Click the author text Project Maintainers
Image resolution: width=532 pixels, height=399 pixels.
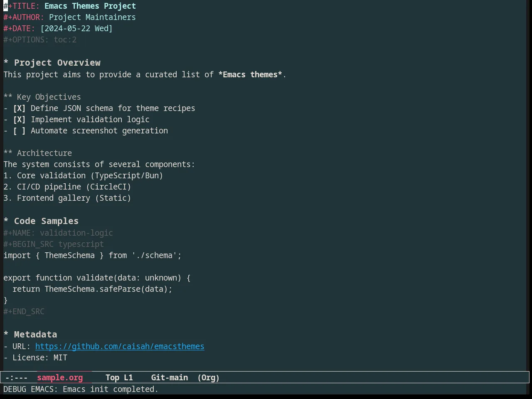pyautogui.click(x=92, y=17)
